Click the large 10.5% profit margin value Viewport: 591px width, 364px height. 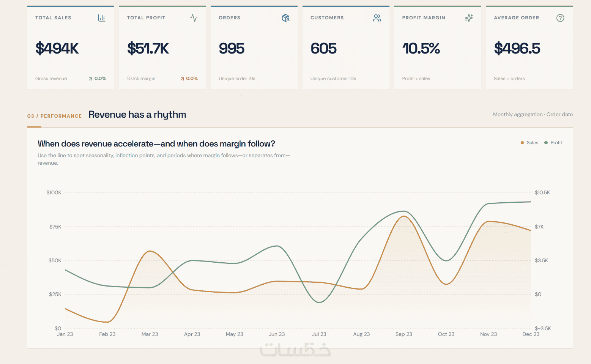tap(421, 48)
